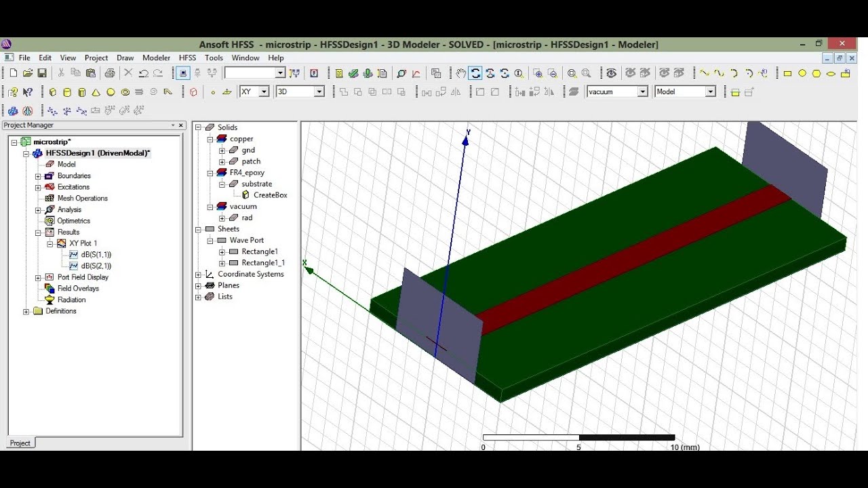The image size is (868, 488).
Task: Select the Draw line tool
Action: click(705, 73)
